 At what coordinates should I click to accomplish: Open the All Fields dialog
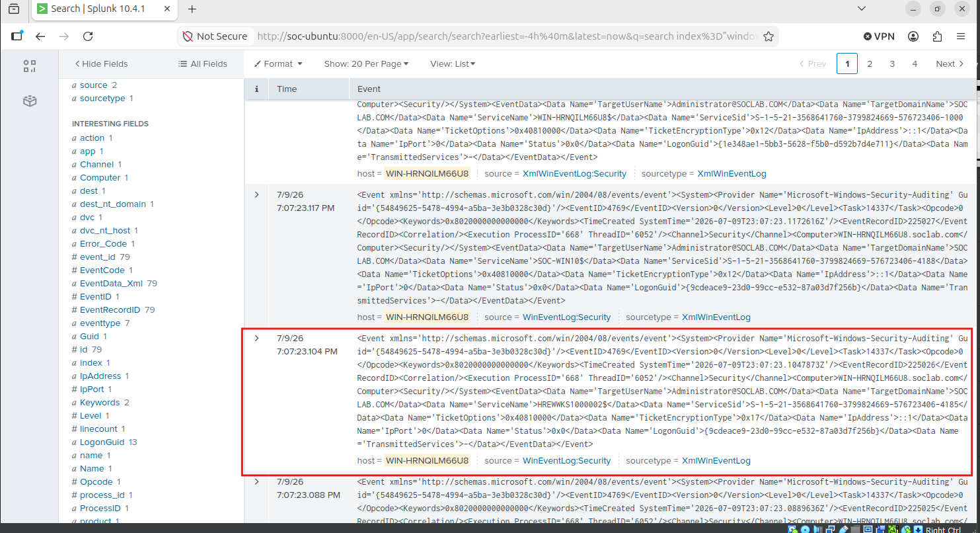[203, 63]
